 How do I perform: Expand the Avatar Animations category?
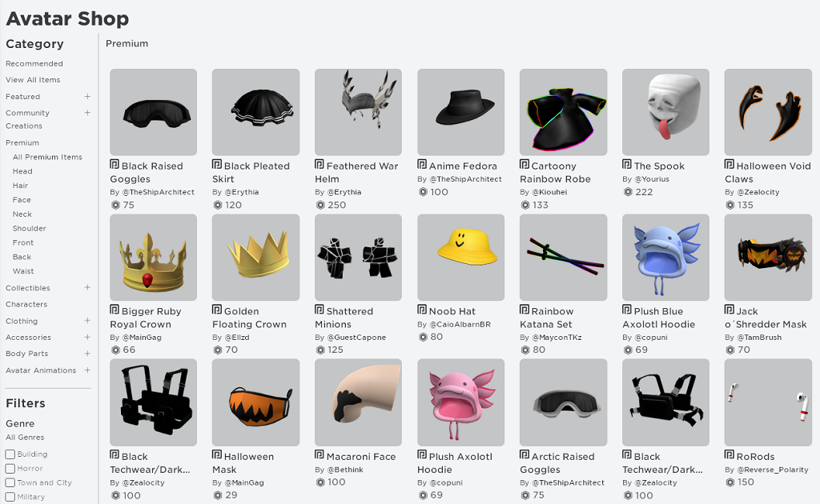(x=87, y=370)
